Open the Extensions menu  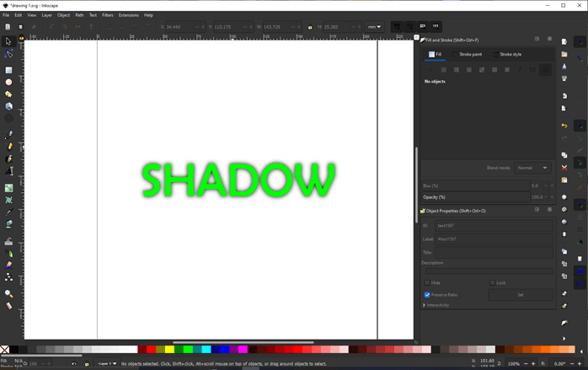pos(129,15)
